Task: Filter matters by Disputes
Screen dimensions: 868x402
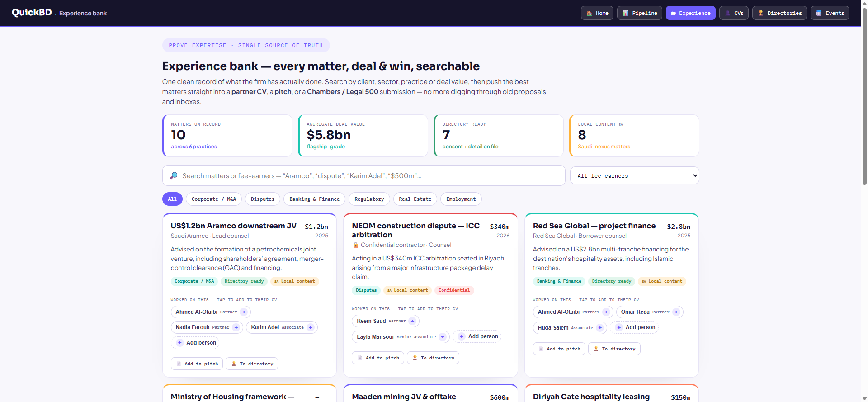Action: [263, 199]
